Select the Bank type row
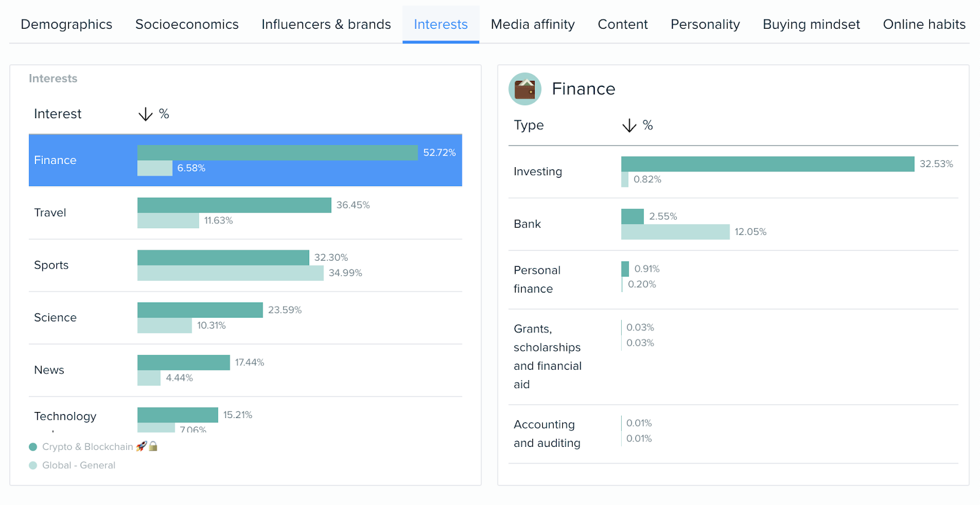 pos(674,224)
